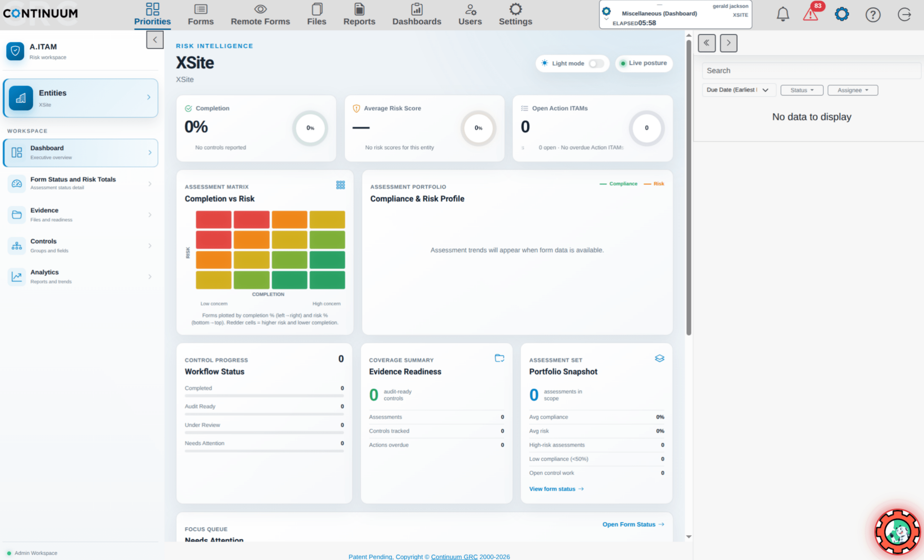Open the Remote Forms tab
The height and width of the screenshot is (560, 924).
coord(260,15)
